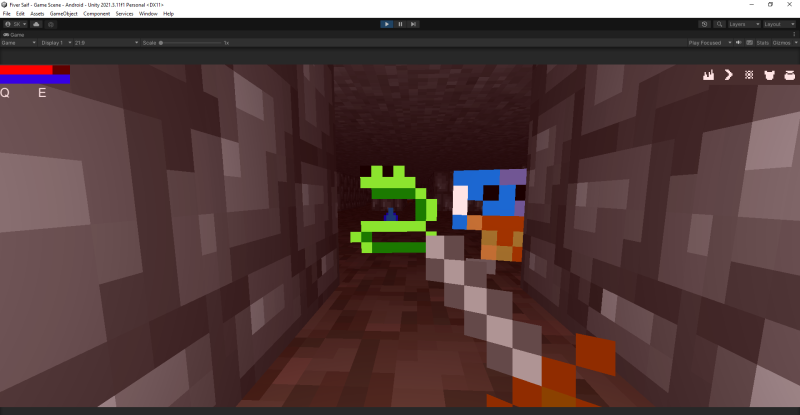Screen dimensions: 800x415
Task: Click the Scale slider handle
Action: [x=161, y=43]
